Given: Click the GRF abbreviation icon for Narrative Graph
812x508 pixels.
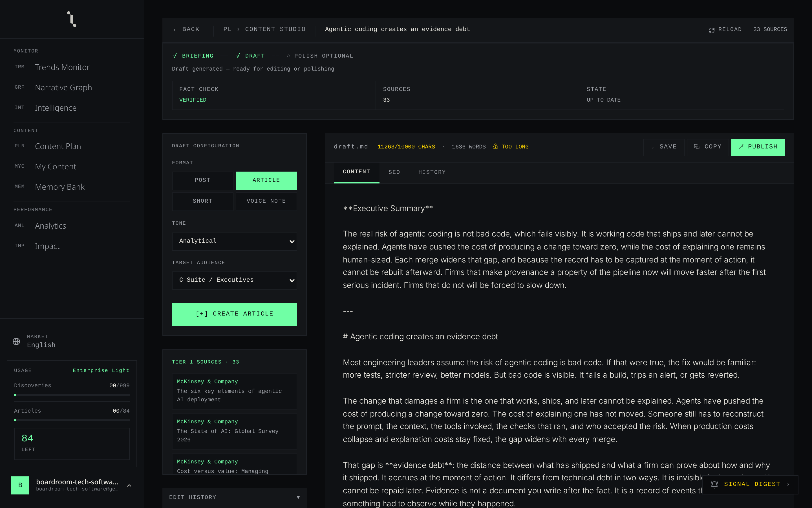Looking at the screenshot, I should (x=19, y=87).
